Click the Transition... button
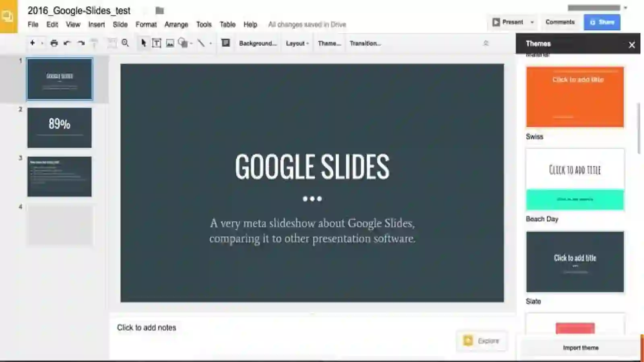 (365, 43)
